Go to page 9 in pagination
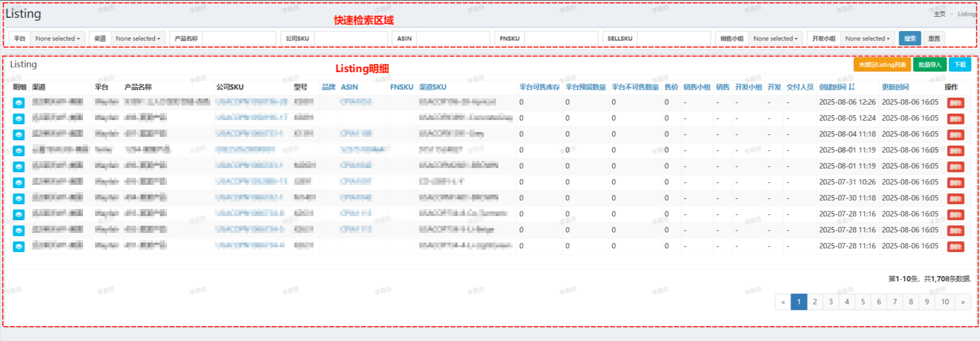 927,302
